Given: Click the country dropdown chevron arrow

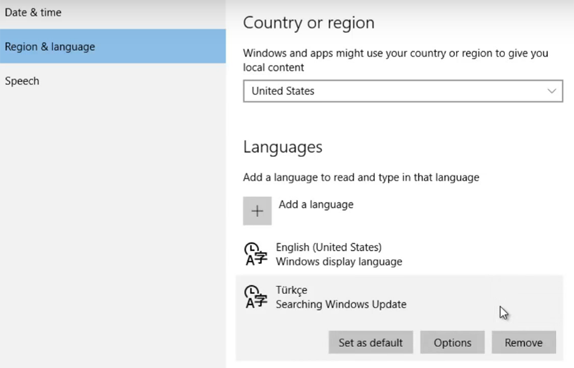Looking at the screenshot, I should 551,91.
